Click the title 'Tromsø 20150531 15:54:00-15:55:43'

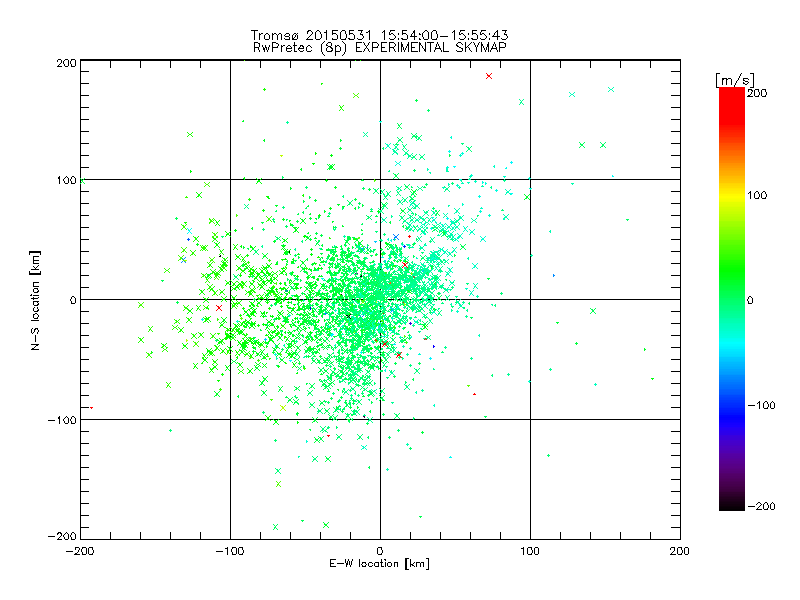[379, 35]
